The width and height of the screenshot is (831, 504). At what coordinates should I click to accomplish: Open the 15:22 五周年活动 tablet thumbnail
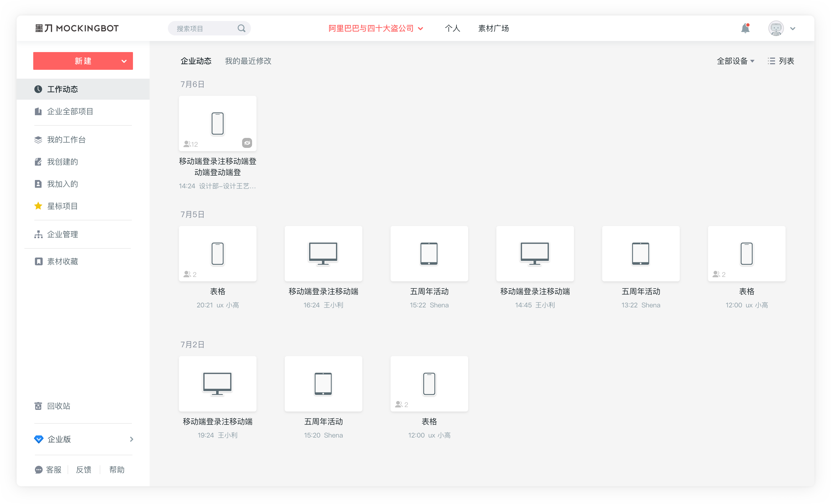[x=429, y=253]
